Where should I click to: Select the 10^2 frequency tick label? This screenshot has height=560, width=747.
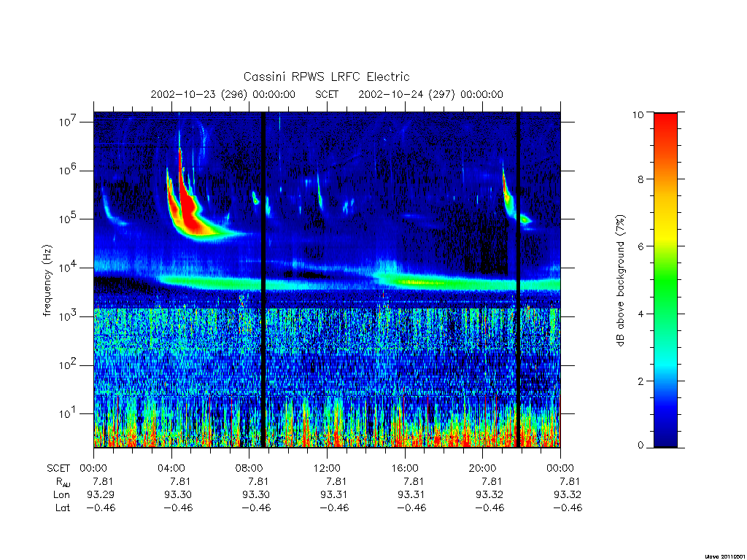pyautogui.click(x=68, y=365)
